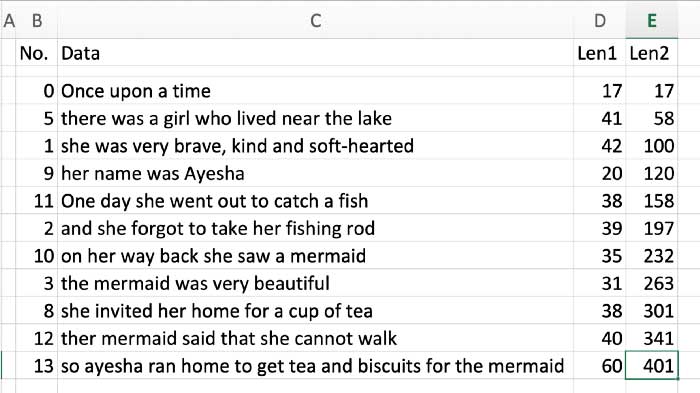Click the Data header cell

point(315,53)
